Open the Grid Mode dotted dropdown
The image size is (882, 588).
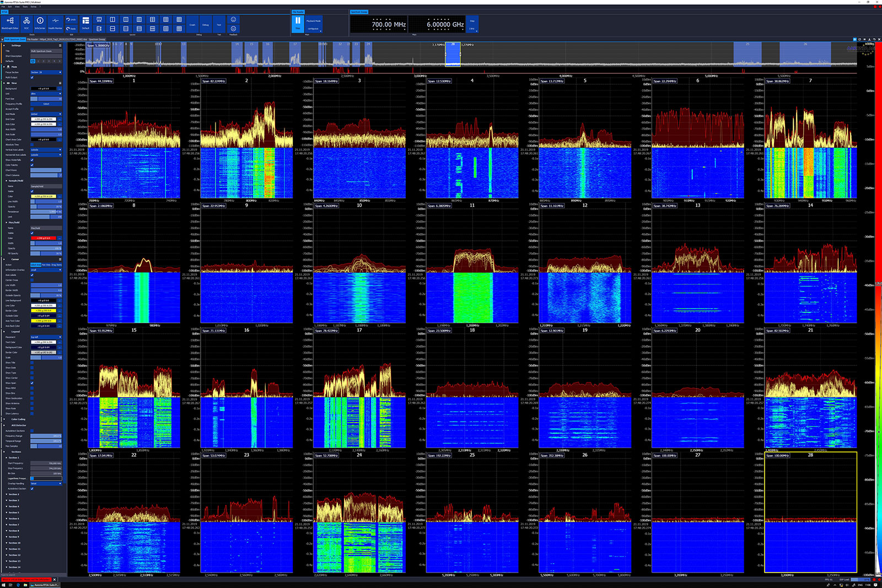pyautogui.click(x=46, y=114)
